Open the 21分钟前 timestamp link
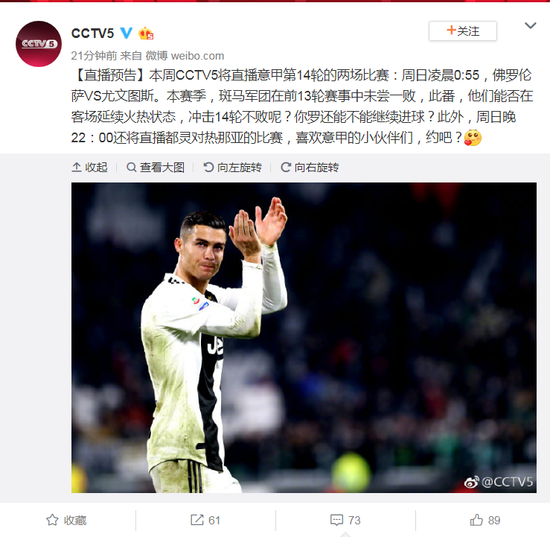Viewport: 550px width, 537px height. (x=94, y=55)
